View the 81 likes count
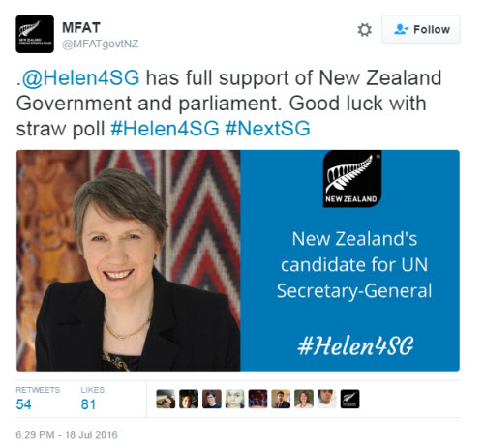 88,404
